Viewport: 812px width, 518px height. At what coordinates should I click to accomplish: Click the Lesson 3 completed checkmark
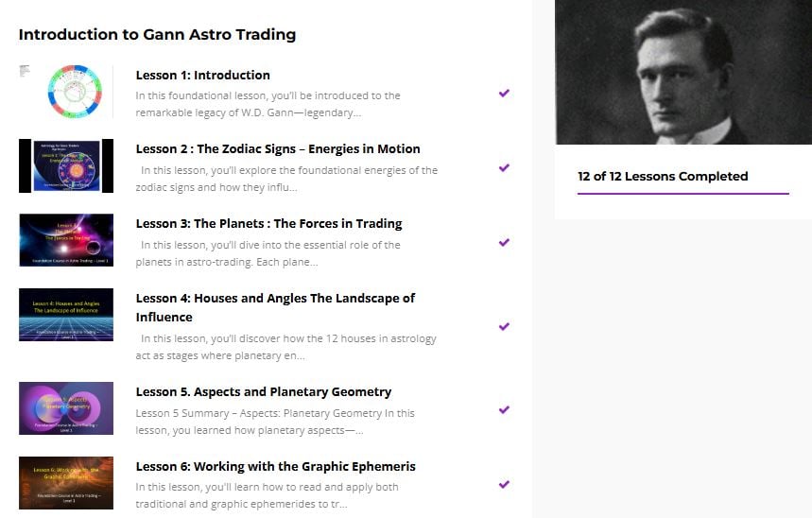(504, 242)
